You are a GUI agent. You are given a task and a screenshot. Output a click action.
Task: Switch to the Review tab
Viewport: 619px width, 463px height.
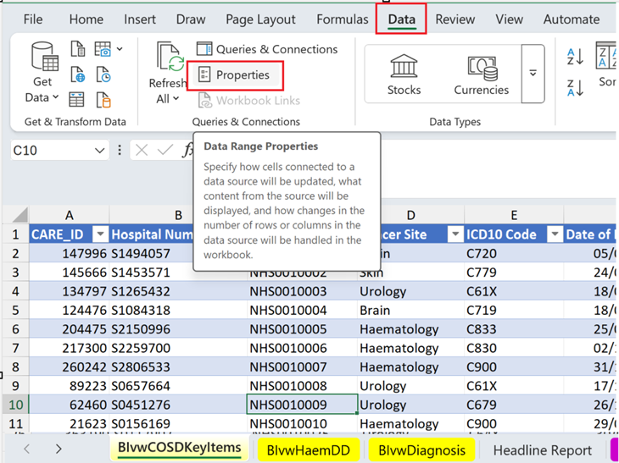point(455,19)
